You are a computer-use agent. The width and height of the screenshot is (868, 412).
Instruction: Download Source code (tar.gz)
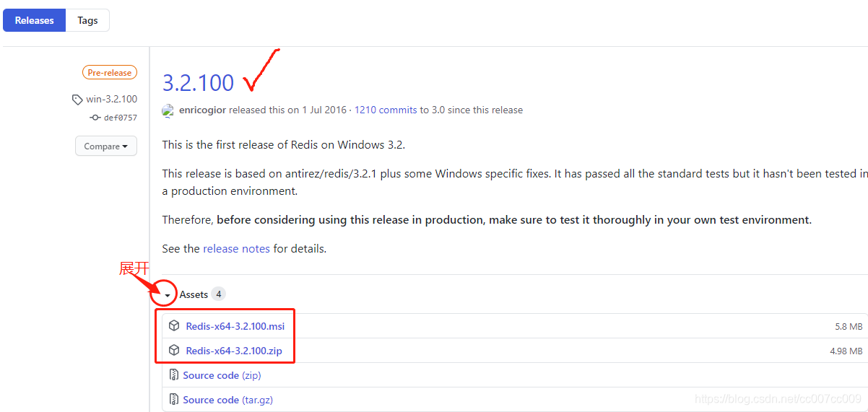227,400
